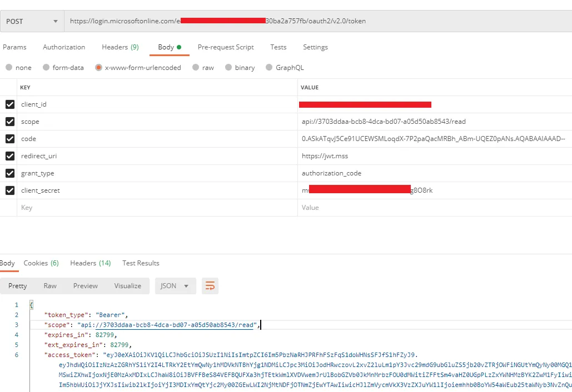Click the scope value api://3703ddaa...read
Viewport: 572px width, 392px height.
[384, 122]
